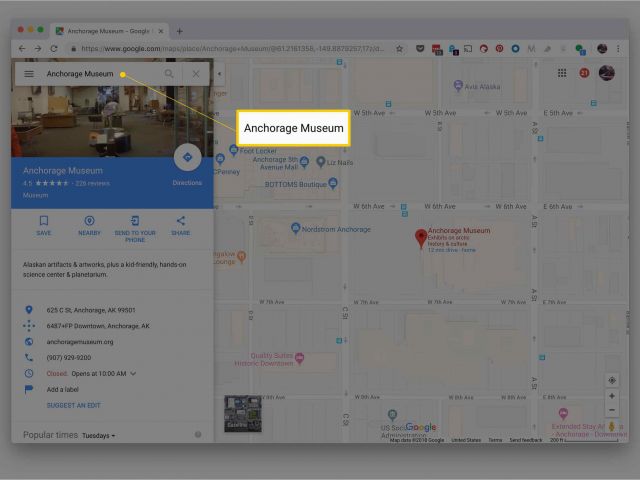The width and height of the screenshot is (640, 480).
Task: Add a label to this place
Action: pyautogui.click(x=62, y=389)
